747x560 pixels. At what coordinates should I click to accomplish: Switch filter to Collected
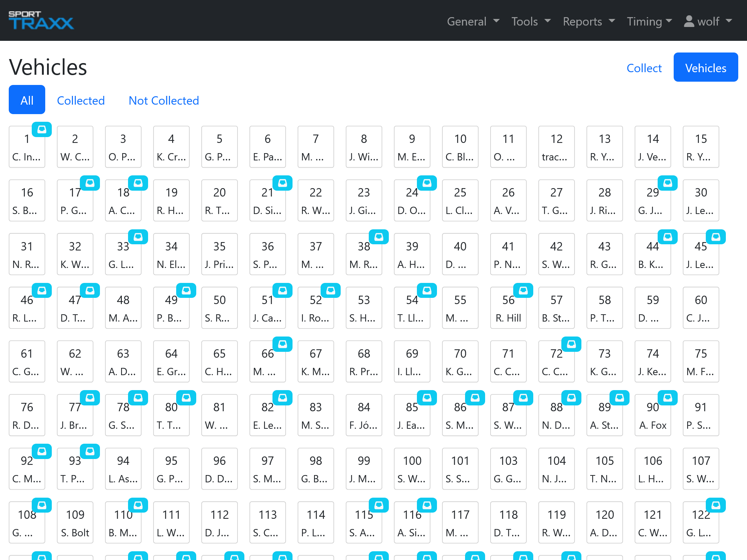[81, 100]
